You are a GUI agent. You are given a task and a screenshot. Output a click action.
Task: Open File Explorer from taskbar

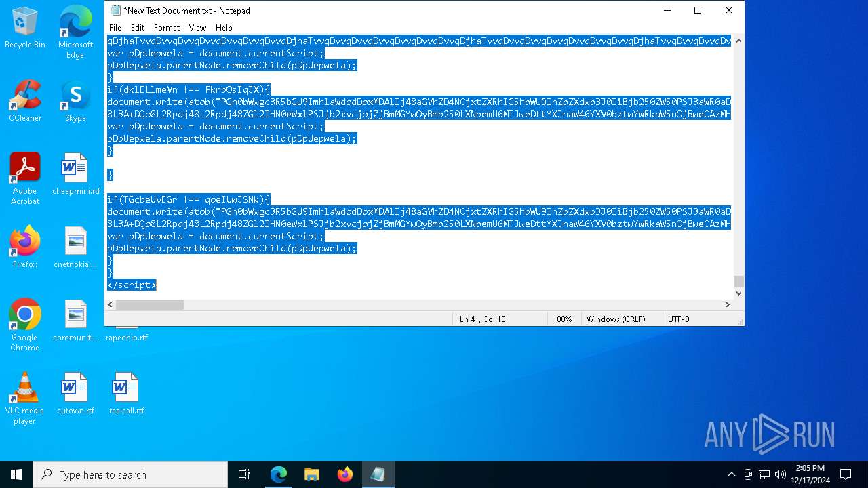tap(311, 474)
